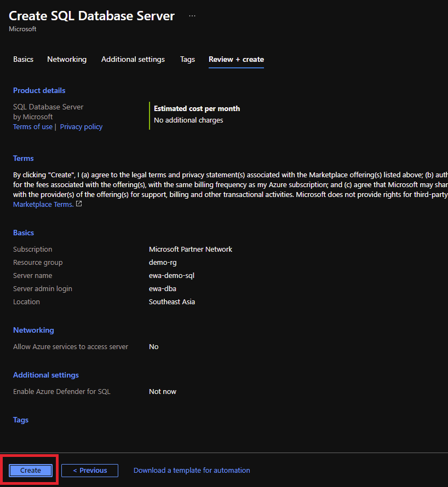Screen dimensions: 448x487
Task: Open the Networking tab
Action: coord(67,59)
